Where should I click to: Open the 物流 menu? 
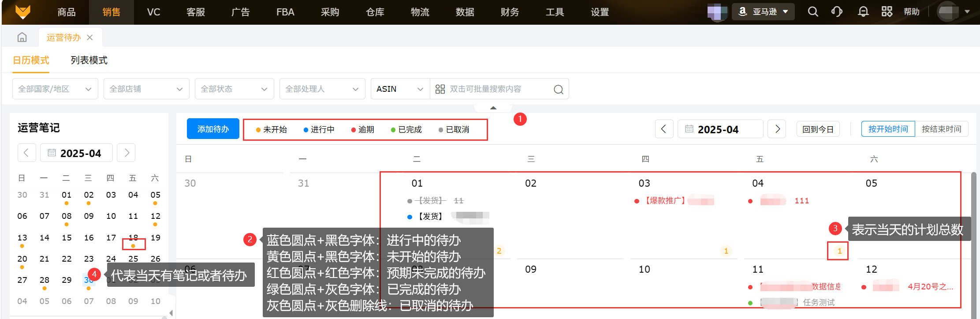(x=420, y=12)
